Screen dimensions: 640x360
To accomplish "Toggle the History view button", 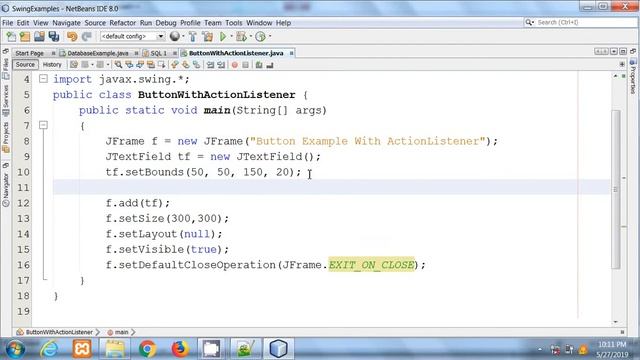I will point(52,64).
